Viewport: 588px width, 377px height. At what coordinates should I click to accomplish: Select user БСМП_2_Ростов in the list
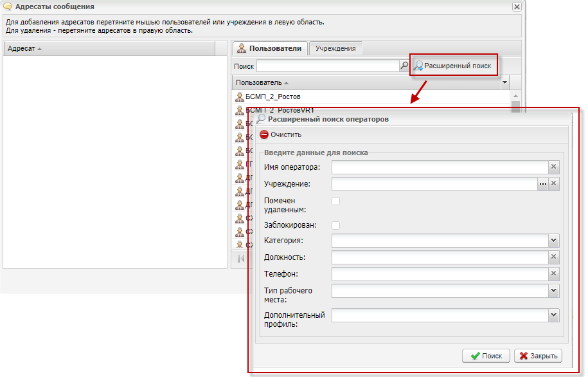click(x=273, y=97)
